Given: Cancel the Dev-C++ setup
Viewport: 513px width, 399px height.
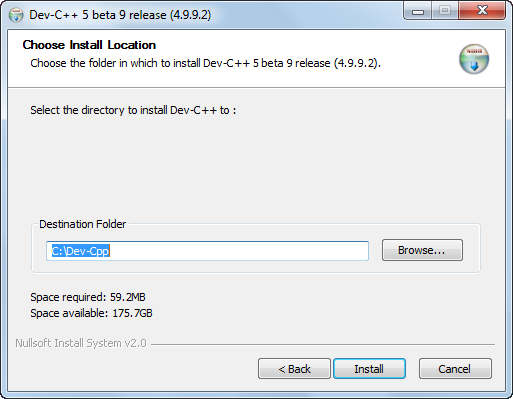Looking at the screenshot, I should point(455,369).
